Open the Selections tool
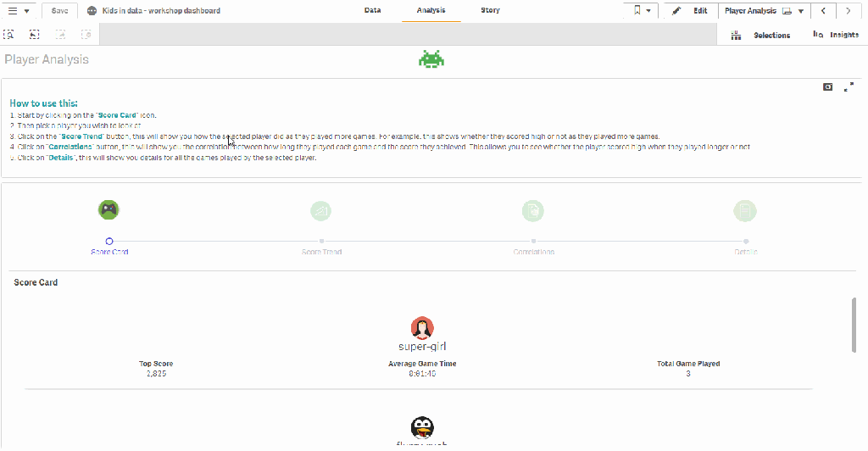 click(x=760, y=35)
